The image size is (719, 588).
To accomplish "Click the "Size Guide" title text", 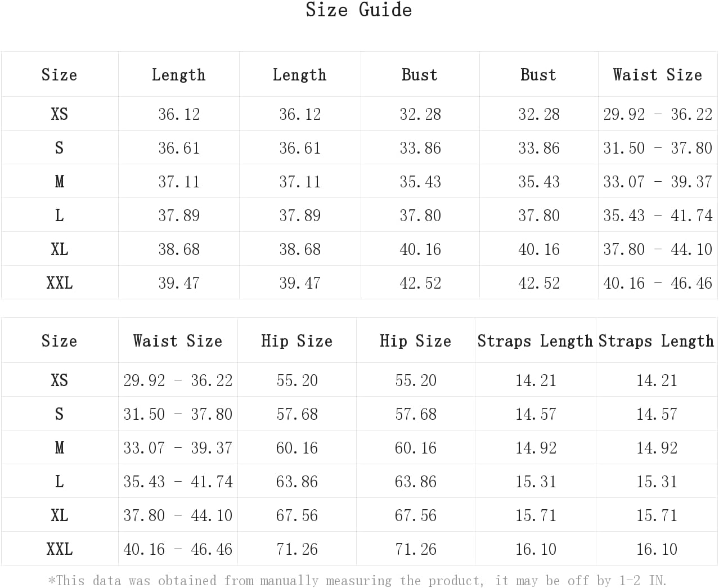I will point(359,10).
